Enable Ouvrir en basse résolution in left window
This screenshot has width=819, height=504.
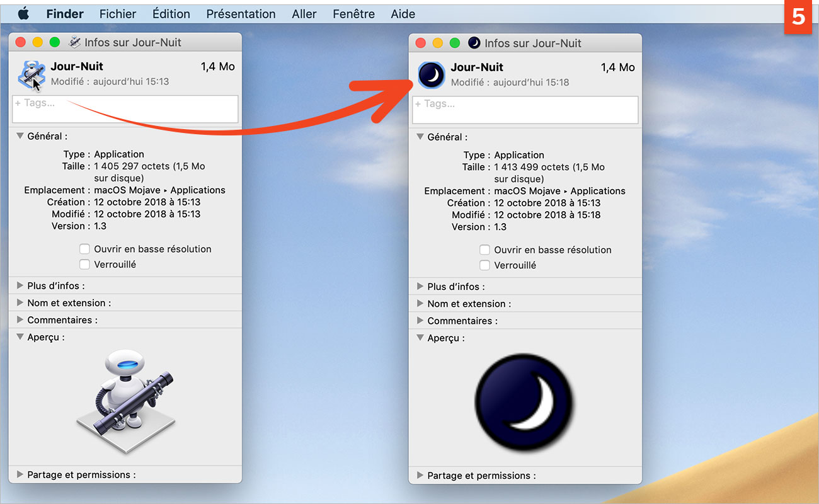[84, 249]
